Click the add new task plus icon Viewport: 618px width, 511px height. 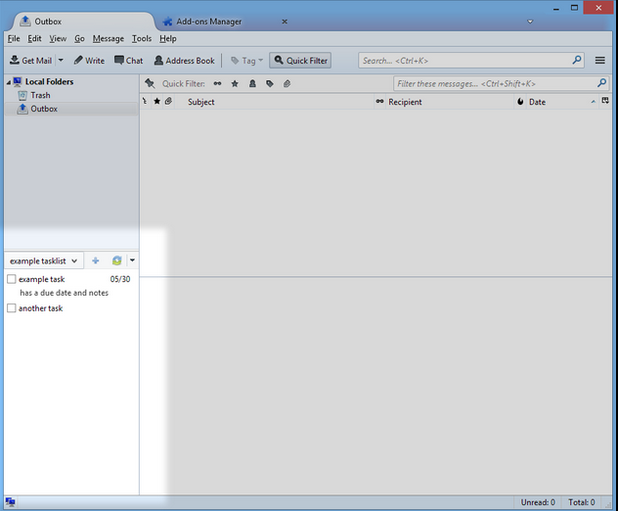pyautogui.click(x=95, y=261)
